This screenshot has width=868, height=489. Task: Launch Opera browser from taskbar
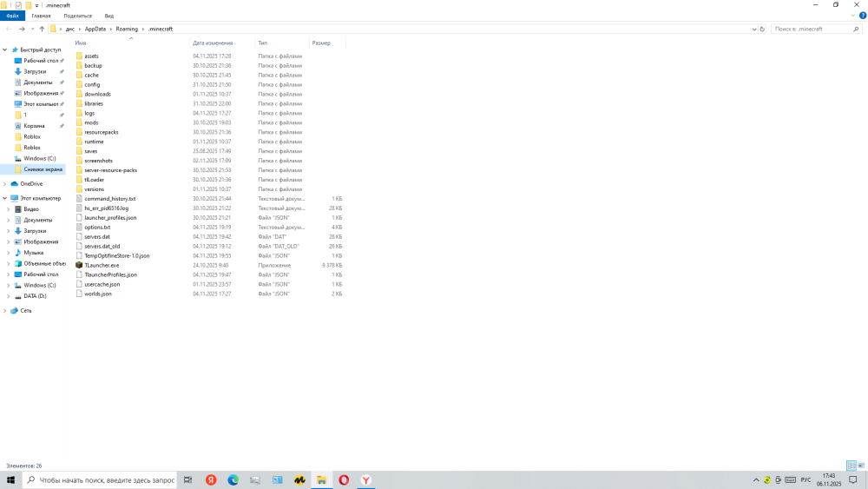(344, 480)
